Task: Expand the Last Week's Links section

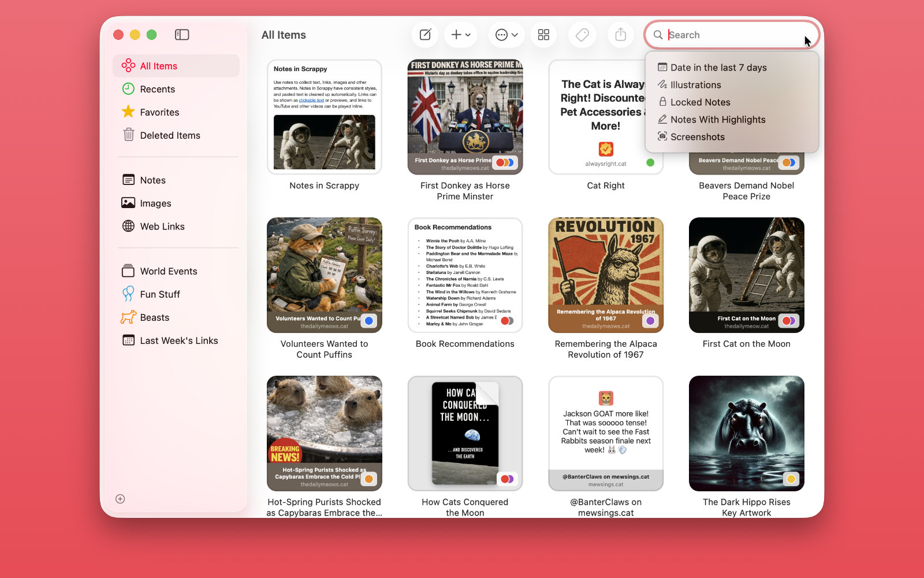Action: point(178,340)
